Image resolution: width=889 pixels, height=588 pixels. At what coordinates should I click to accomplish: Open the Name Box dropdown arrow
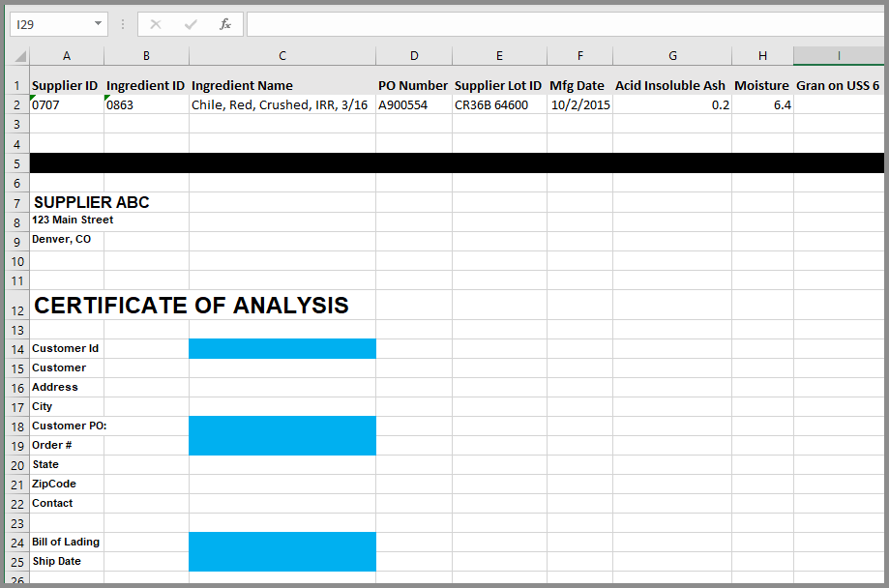coord(98,24)
